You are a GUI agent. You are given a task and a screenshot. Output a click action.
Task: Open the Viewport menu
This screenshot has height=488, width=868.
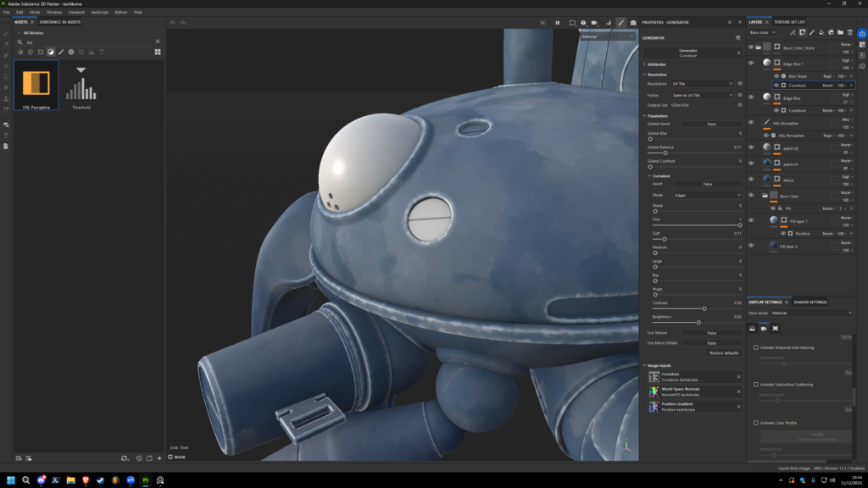click(75, 13)
